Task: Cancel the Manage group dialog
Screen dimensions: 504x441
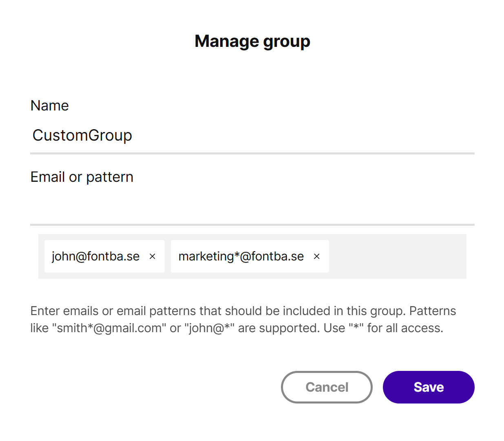Action: 327,387
